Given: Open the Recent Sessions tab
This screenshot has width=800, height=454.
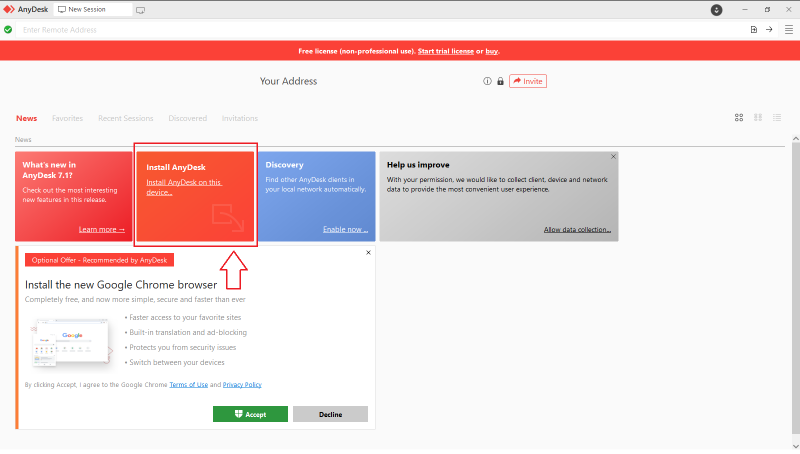Looking at the screenshot, I should [x=126, y=118].
